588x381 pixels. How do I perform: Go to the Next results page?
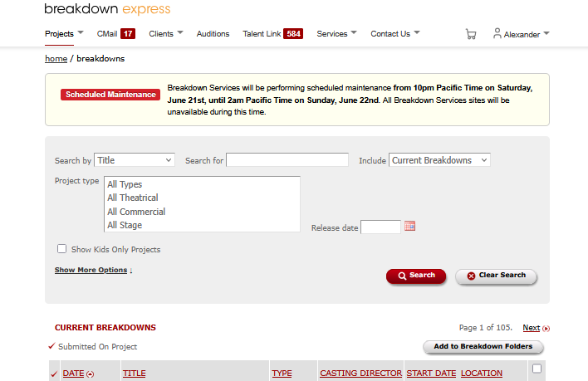click(532, 328)
